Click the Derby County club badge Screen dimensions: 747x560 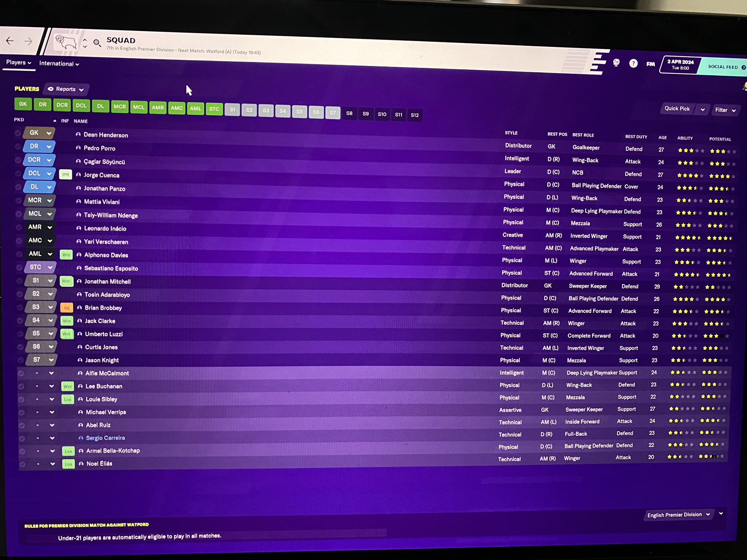[x=66, y=42]
